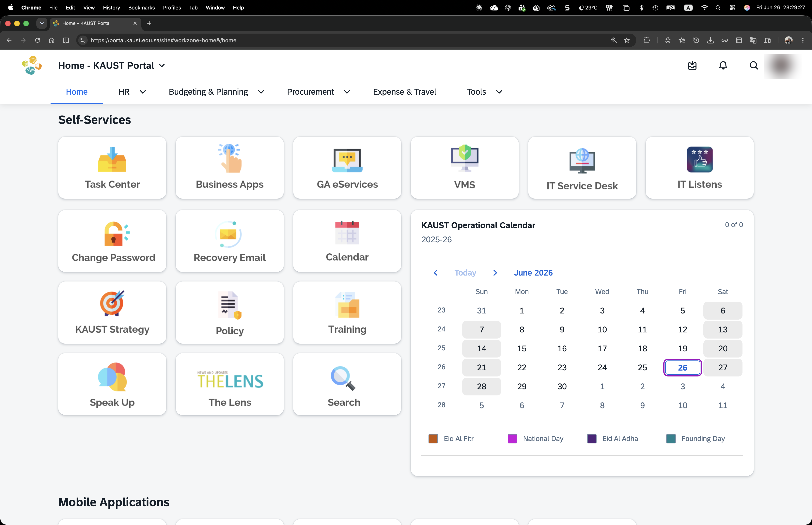Open a new Chrome tab
The height and width of the screenshot is (525, 812).
(x=149, y=23)
